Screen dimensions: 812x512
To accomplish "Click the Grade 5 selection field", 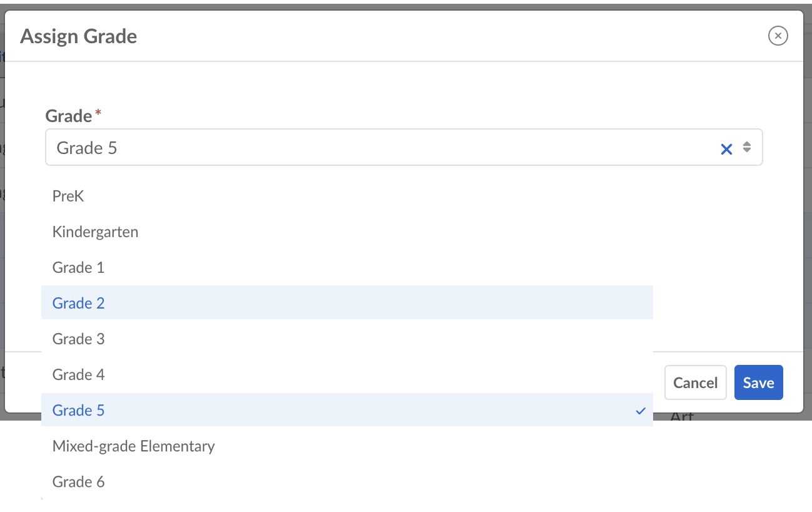I will pos(375,148).
